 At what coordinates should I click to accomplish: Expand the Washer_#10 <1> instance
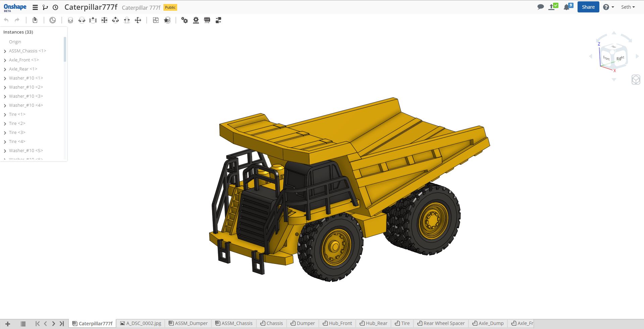(x=5, y=78)
